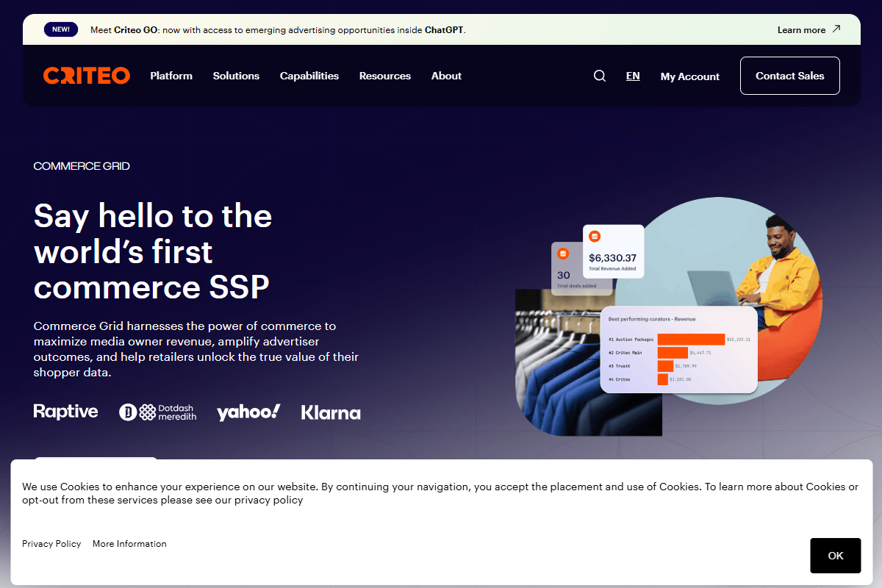This screenshot has width=882, height=588.
Task: Click the Dotdash Meredith logo
Action: tap(157, 412)
